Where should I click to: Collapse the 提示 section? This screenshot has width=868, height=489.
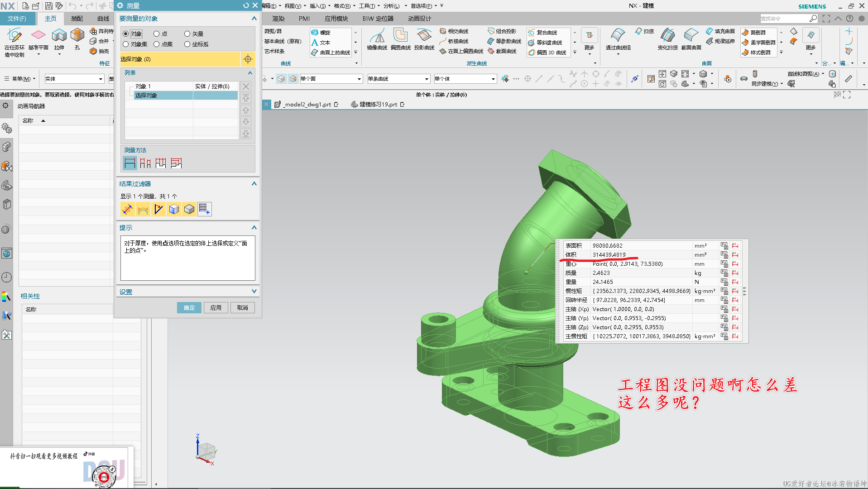[x=254, y=228]
